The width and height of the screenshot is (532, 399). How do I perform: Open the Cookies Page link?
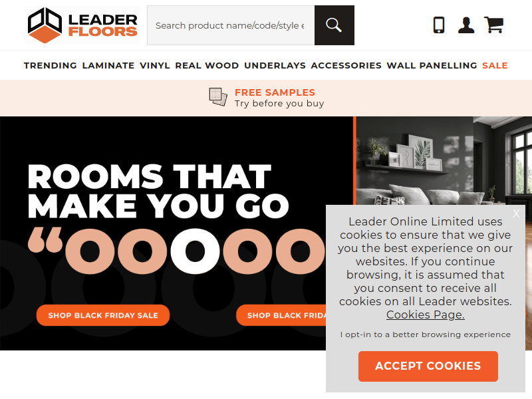point(426,315)
